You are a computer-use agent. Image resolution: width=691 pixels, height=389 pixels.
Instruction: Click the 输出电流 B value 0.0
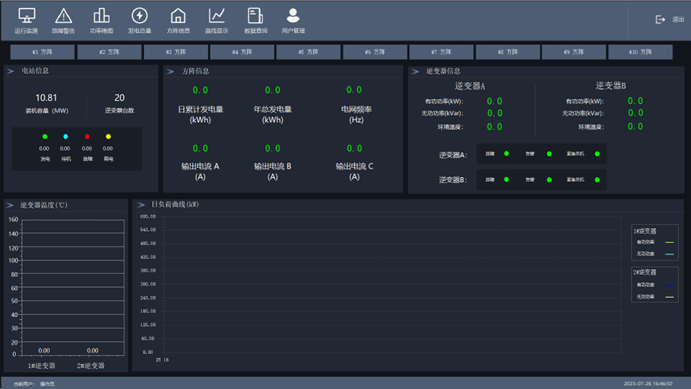tap(273, 148)
